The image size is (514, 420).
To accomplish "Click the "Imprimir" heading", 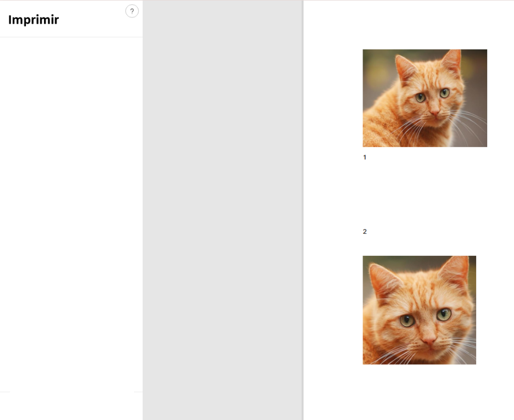I will coord(33,20).
